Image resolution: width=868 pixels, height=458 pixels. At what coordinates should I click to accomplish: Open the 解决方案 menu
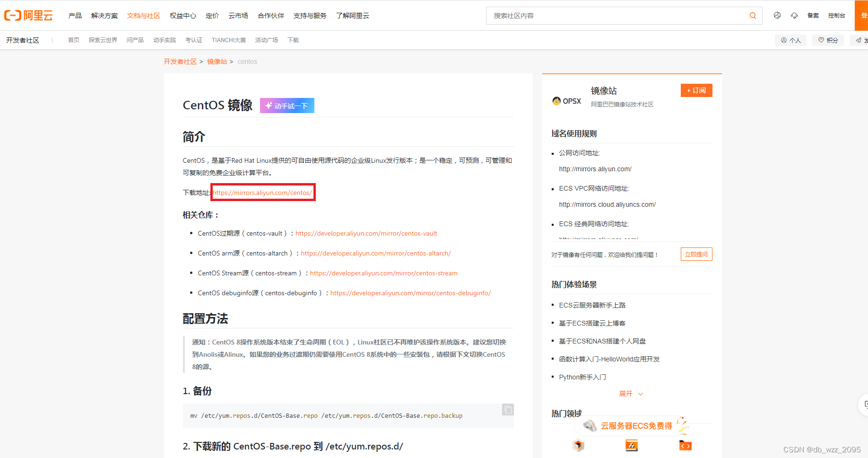[104, 16]
